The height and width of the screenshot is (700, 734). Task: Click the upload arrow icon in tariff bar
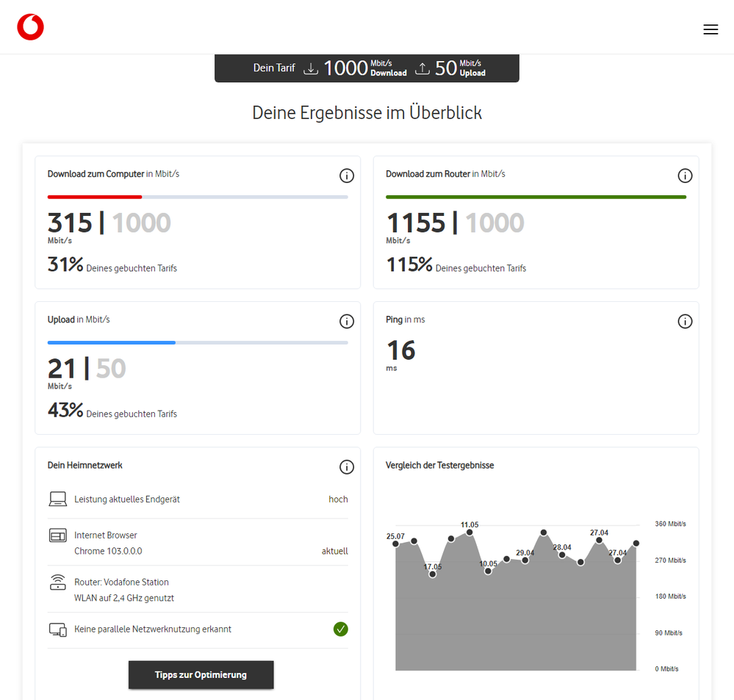pos(422,69)
